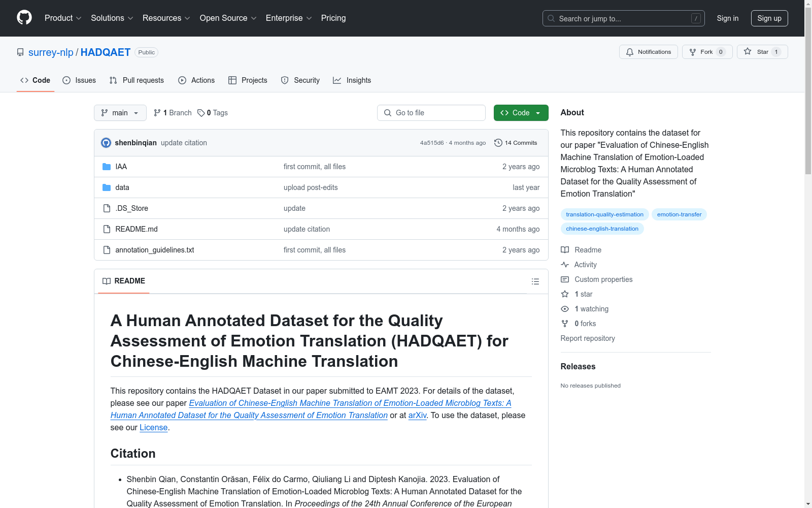Jump to Readme from About sidebar
Viewport: 812px width, 508px height.
pyautogui.click(x=581, y=250)
